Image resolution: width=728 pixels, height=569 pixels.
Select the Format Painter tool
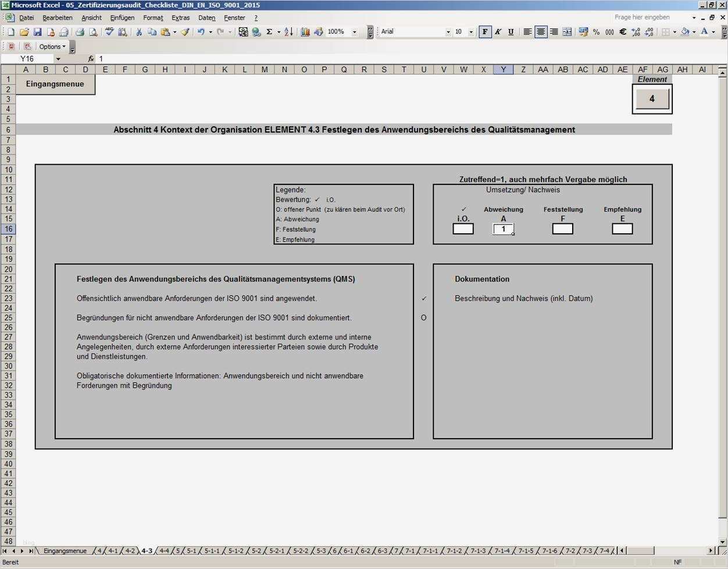pyautogui.click(x=185, y=32)
